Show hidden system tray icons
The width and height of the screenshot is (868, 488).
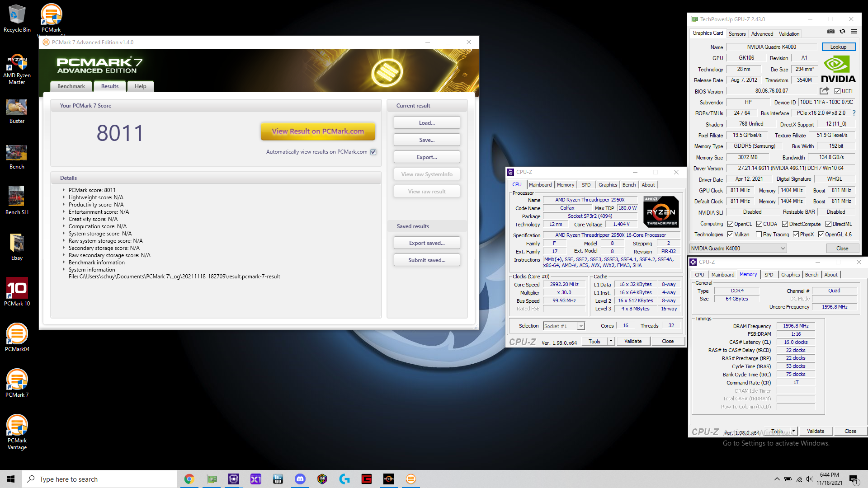tap(777, 479)
